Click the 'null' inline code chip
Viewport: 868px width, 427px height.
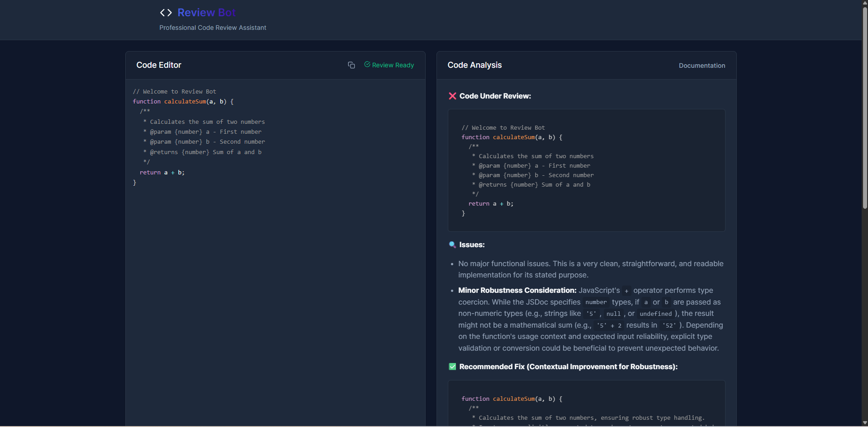tap(613, 314)
